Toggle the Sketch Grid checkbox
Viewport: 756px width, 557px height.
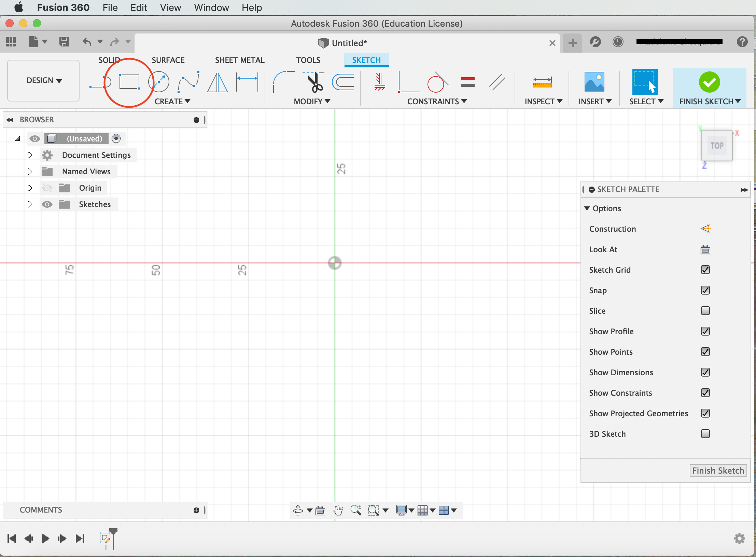pyautogui.click(x=705, y=269)
